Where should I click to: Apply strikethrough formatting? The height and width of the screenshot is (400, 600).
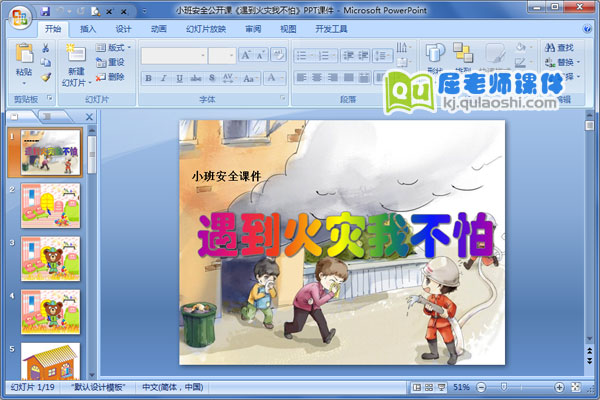[196, 78]
